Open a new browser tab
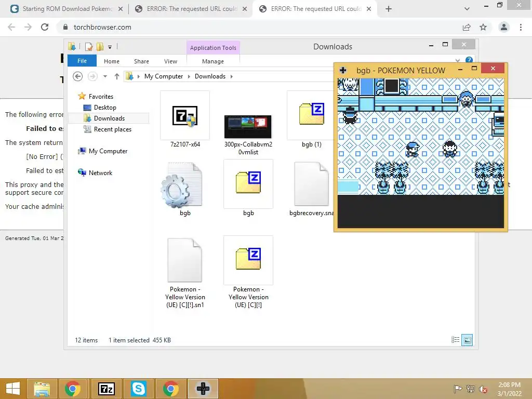This screenshot has height=399, width=532. [389, 9]
